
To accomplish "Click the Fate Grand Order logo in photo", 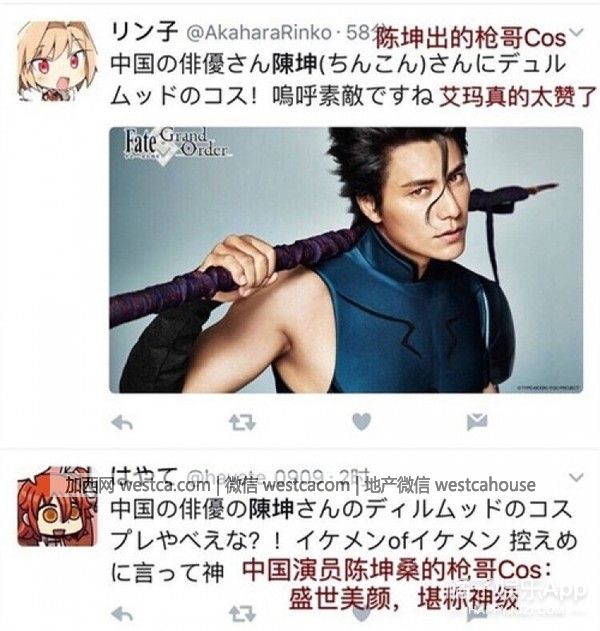I will [177, 147].
